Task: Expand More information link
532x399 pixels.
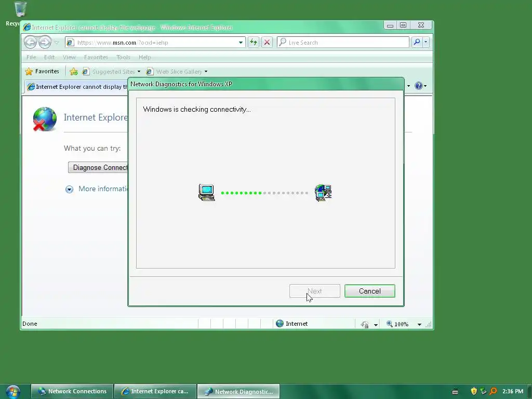Action: click(103, 189)
